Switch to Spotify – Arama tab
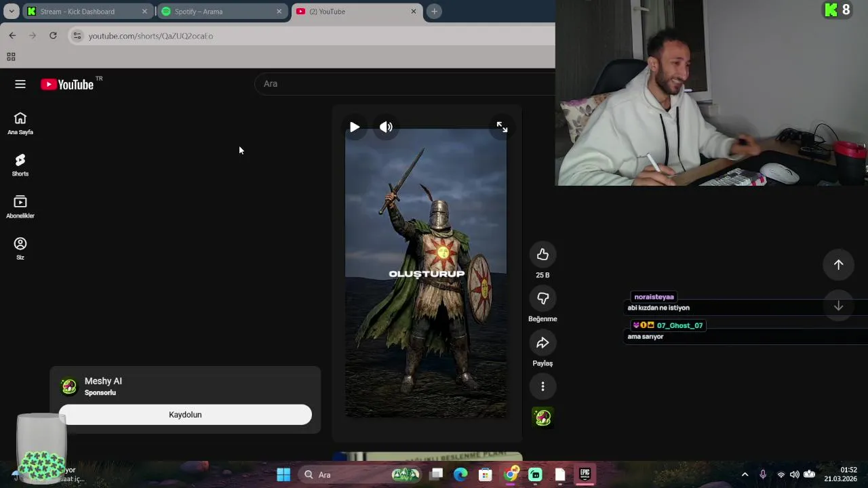Viewport: 868px width, 488px height. (221, 12)
